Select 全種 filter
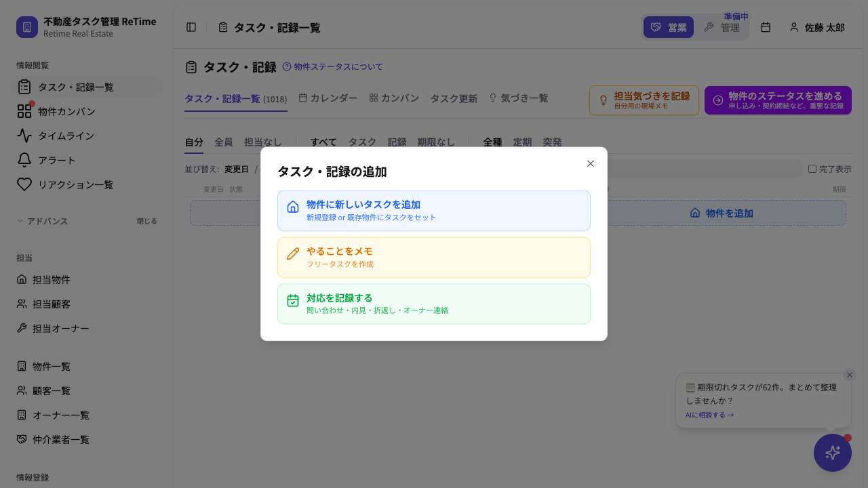Viewport: 868px width, 488px height. coord(492,142)
